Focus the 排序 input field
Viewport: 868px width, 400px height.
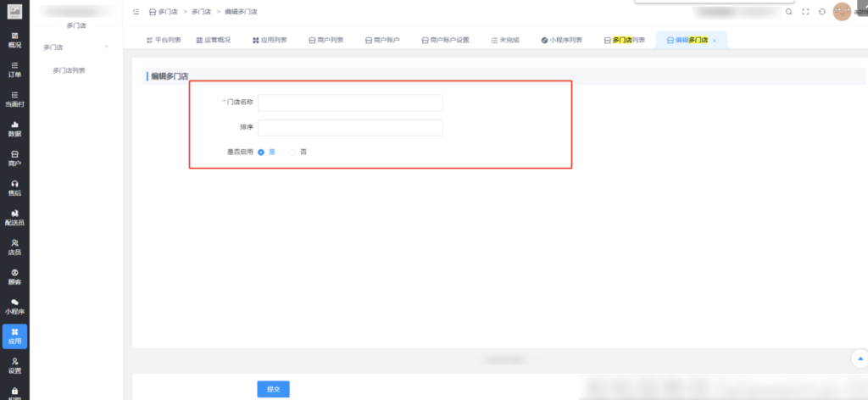pyautogui.click(x=350, y=127)
